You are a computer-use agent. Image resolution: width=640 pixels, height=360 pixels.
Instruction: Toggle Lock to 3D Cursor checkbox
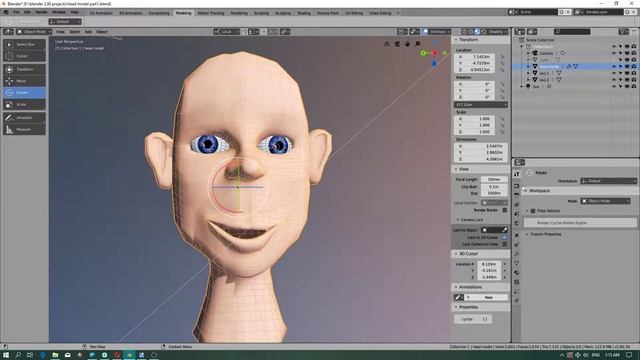505,237
